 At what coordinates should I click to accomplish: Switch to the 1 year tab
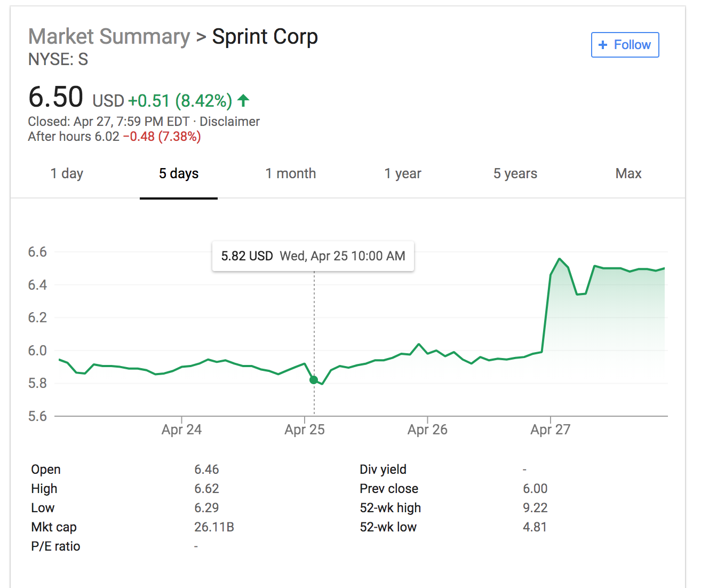[x=403, y=173]
